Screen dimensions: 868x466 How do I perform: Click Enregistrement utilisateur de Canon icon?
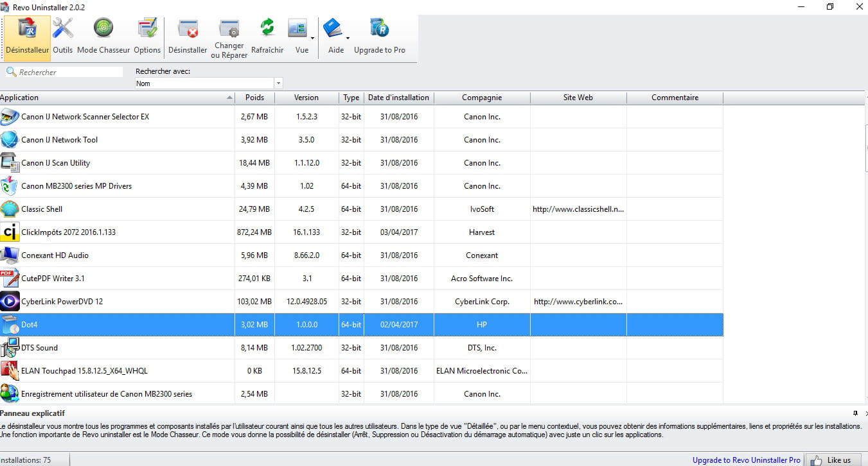click(10, 393)
